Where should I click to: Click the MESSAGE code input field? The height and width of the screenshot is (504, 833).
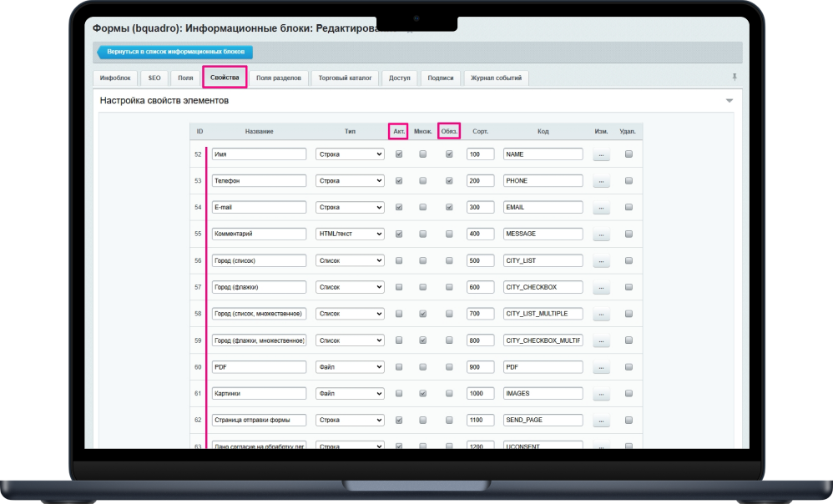543,234
